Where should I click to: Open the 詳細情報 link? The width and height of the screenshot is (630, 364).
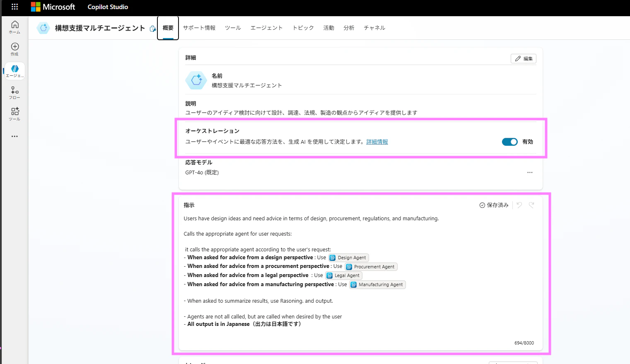pos(377,142)
